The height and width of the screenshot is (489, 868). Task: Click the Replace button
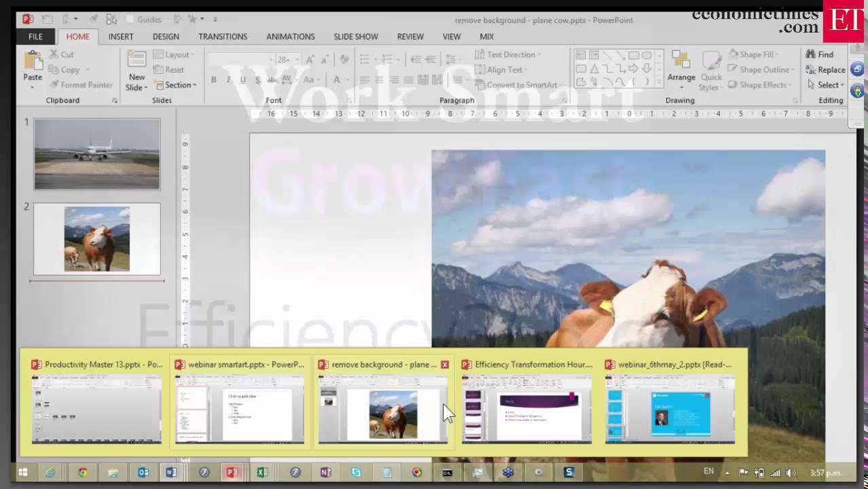point(826,70)
